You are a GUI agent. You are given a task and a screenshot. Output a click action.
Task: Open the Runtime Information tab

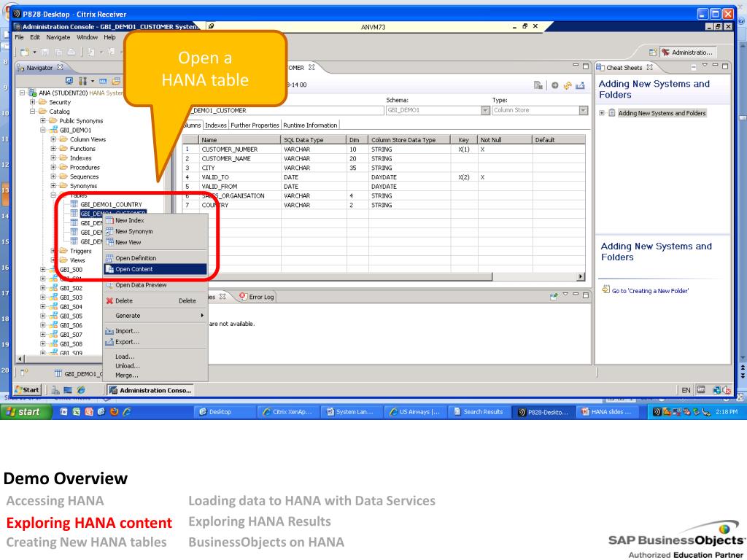(x=310, y=125)
